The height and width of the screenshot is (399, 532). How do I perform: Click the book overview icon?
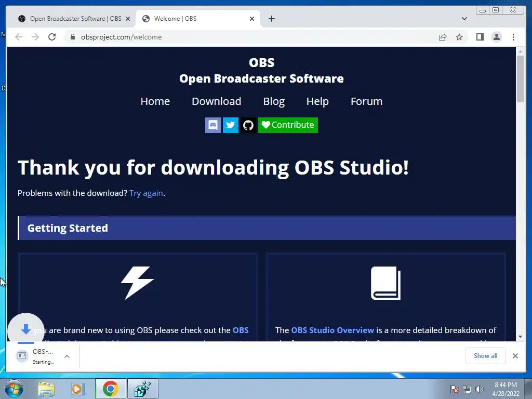tap(386, 283)
